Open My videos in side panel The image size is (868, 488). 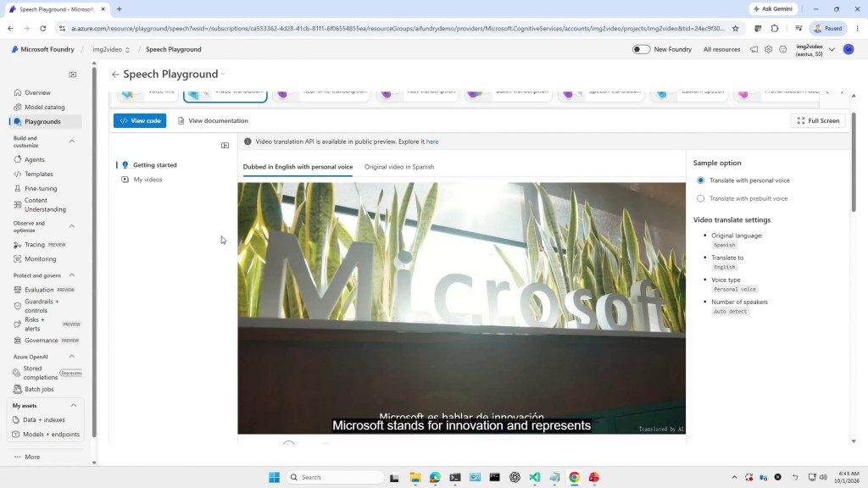pos(147,180)
